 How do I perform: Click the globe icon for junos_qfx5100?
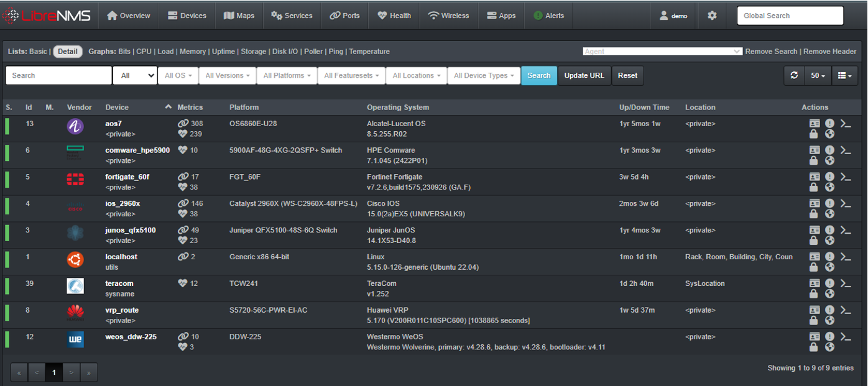click(829, 241)
